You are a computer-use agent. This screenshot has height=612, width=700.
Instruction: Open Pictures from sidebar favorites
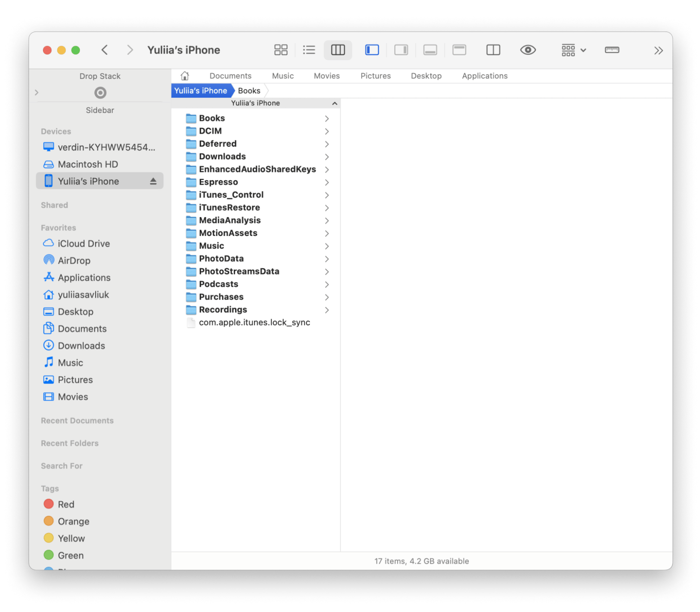pos(100,380)
